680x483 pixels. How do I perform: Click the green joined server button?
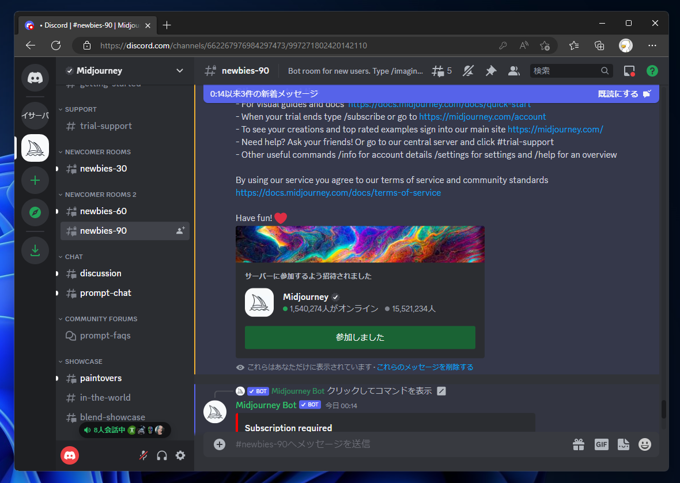point(360,337)
